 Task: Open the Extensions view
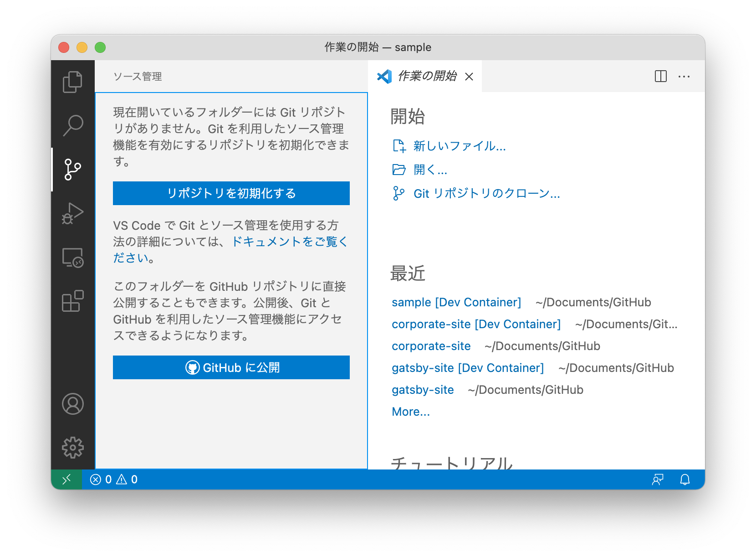click(72, 300)
